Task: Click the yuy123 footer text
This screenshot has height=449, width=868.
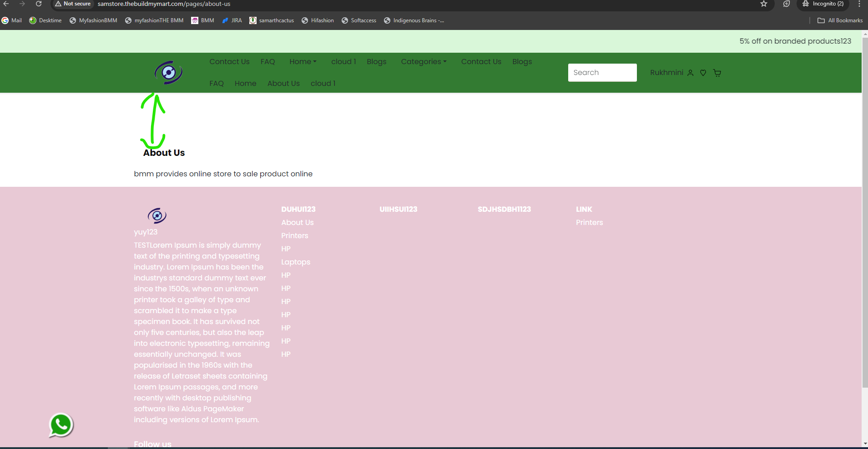Action: coord(146,232)
